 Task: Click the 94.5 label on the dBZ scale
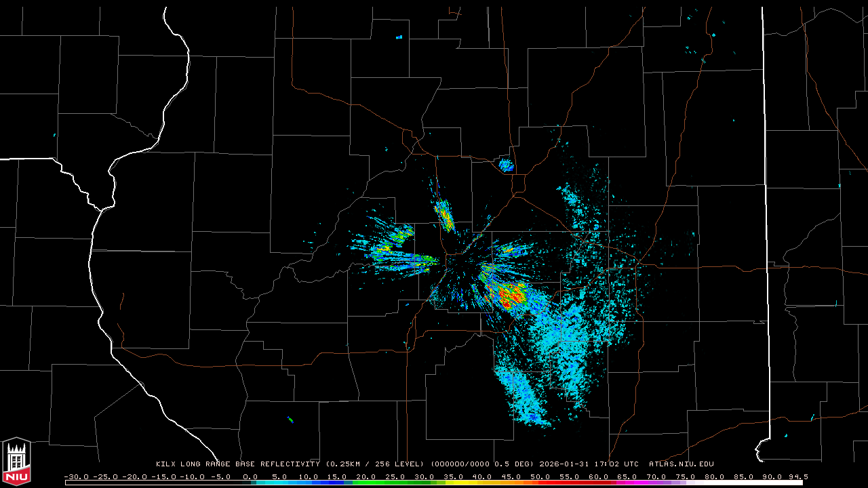tap(797, 476)
